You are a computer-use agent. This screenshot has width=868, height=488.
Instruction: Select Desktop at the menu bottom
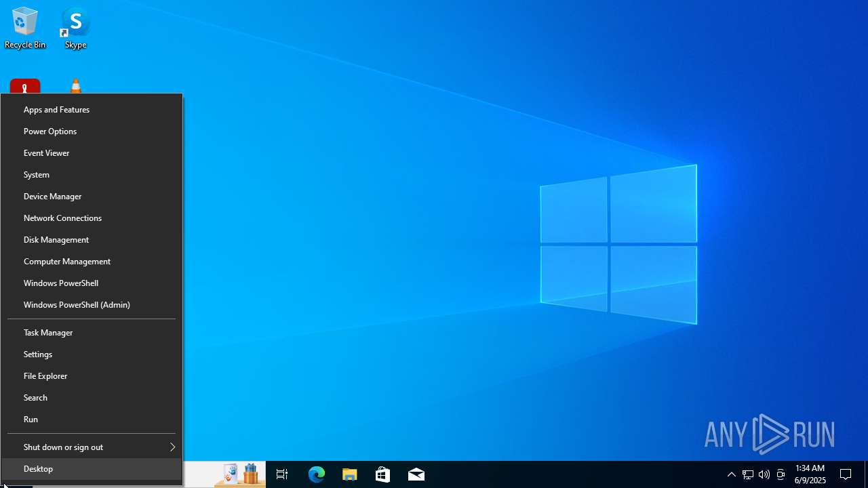[92, 469]
